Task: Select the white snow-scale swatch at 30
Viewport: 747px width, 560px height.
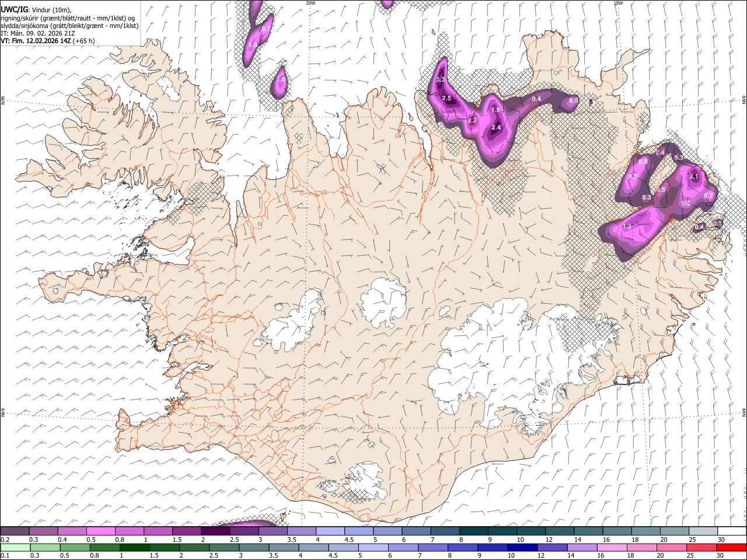Action: click(732, 531)
